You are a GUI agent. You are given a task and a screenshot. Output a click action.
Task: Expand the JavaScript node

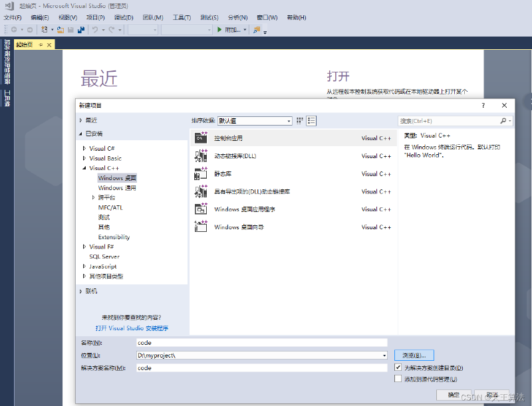click(x=84, y=266)
